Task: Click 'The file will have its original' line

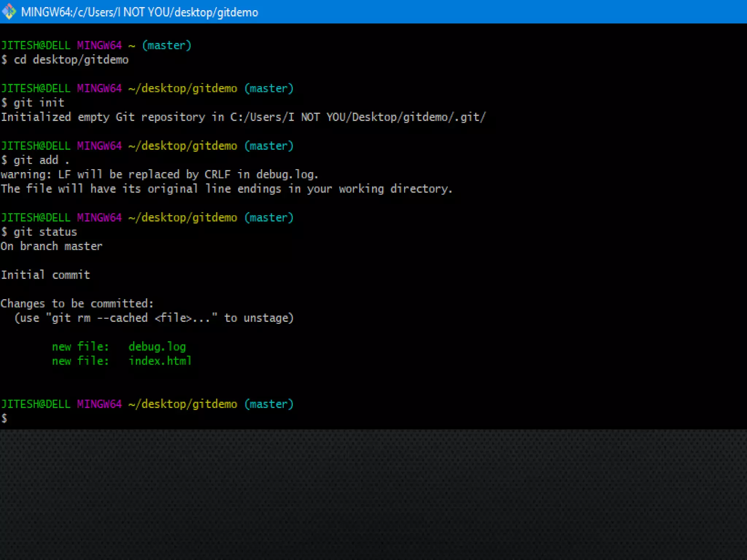Action: 226,189
